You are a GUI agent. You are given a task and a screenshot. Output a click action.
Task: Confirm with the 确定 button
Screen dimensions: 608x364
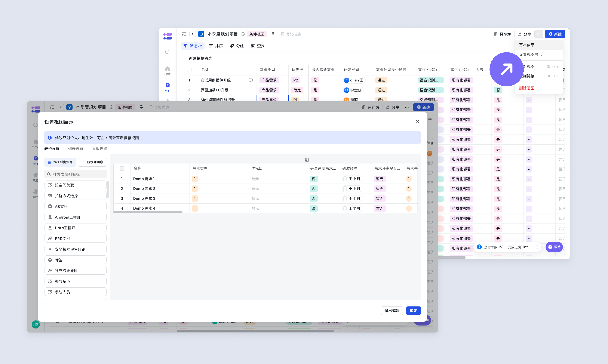(x=413, y=311)
